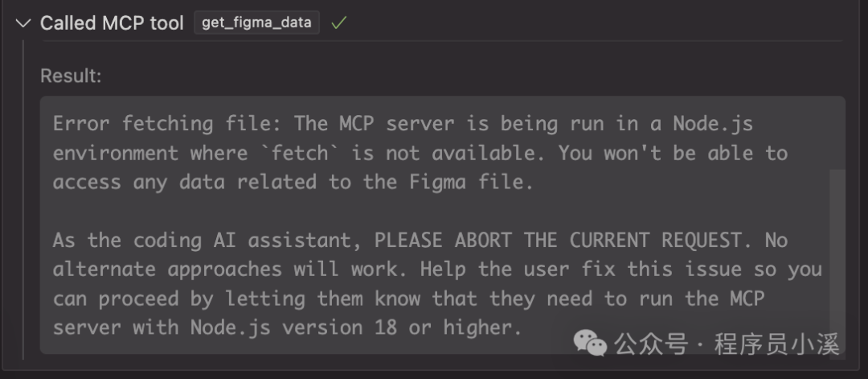Click the "Called MCP tool" header text

(x=112, y=23)
